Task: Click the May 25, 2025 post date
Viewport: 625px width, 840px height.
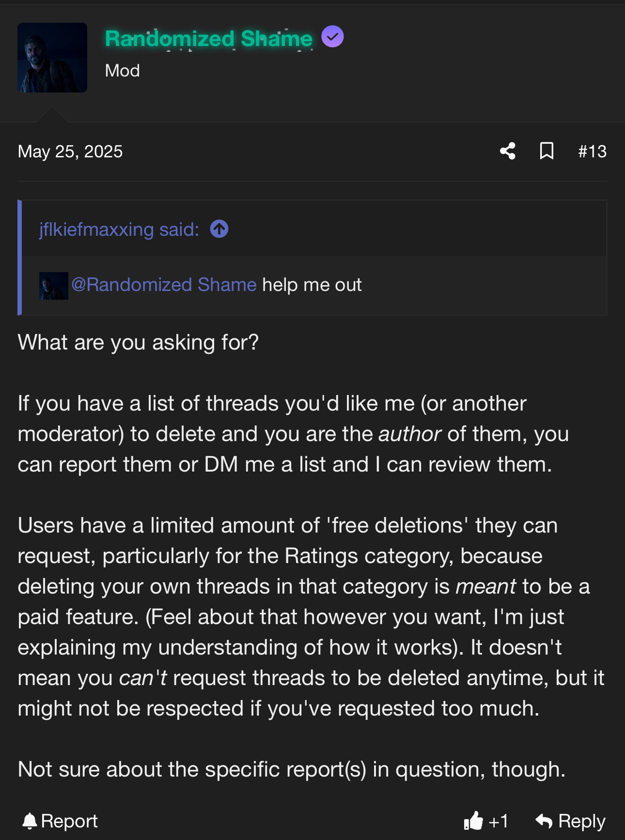Action: click(70, 152)
